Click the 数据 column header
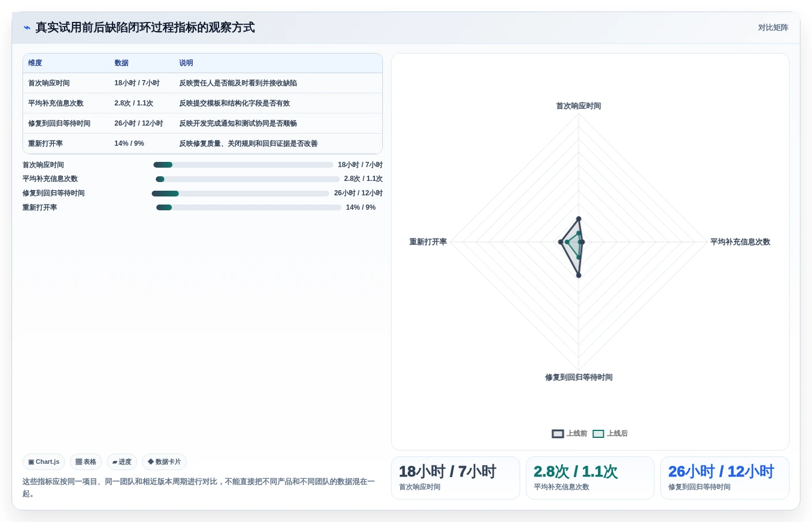 121,63
